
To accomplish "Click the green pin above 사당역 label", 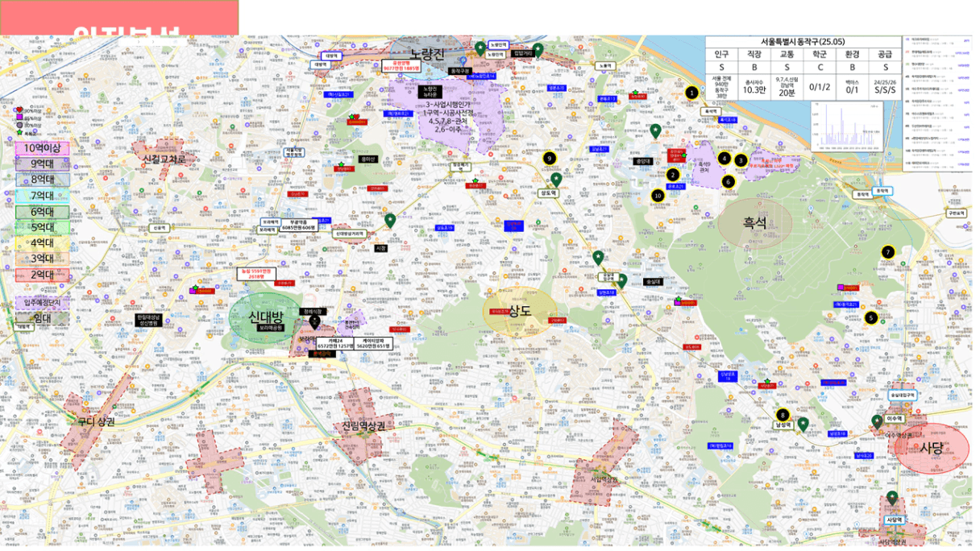I will (892, 498).
